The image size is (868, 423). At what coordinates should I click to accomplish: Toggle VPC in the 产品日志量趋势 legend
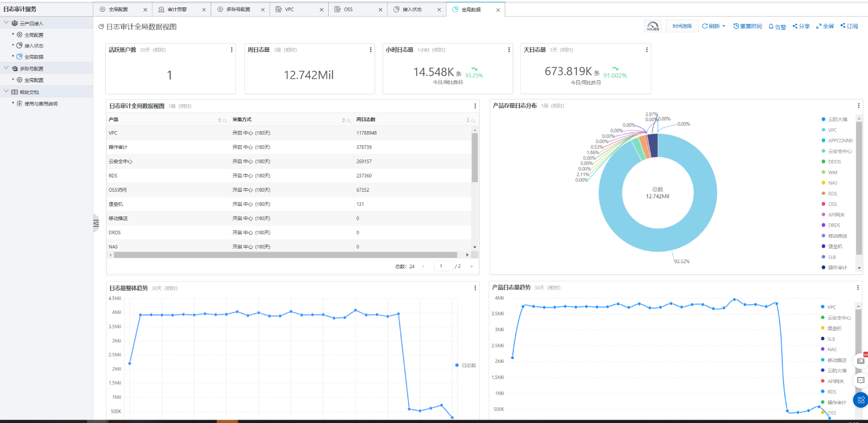tap(828, 307)
